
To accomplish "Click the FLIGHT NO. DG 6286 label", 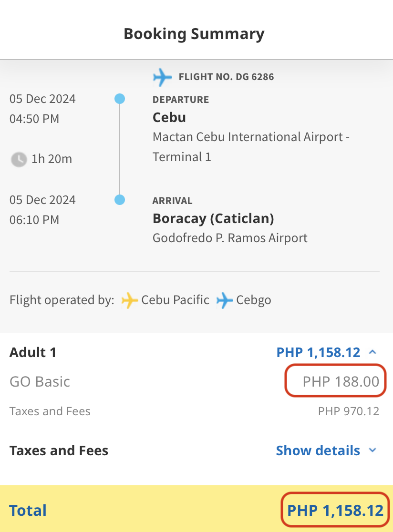I will [x=227, y=77].
